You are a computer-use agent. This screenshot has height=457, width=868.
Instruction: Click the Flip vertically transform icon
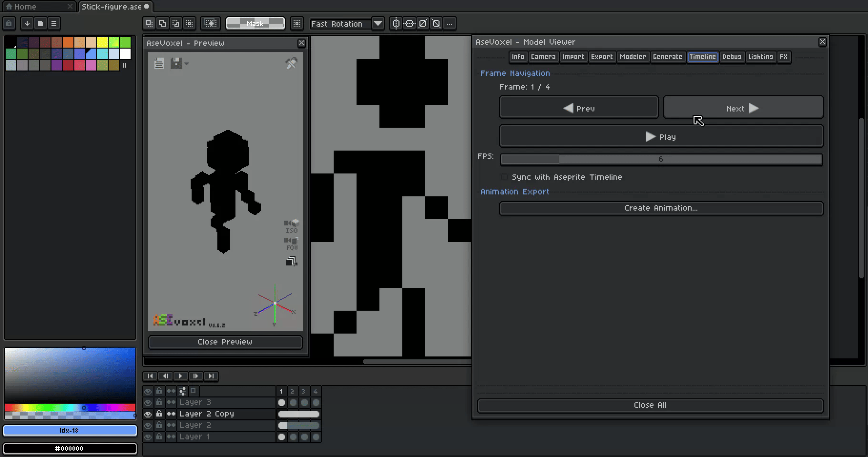click(409, 23)
